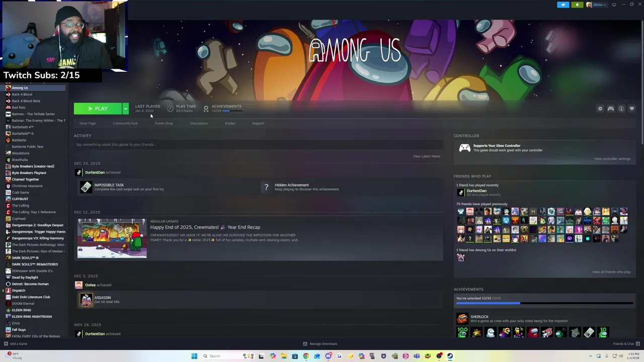
Task: Select Crab Game in library
Action: click(x=21, y=193)
